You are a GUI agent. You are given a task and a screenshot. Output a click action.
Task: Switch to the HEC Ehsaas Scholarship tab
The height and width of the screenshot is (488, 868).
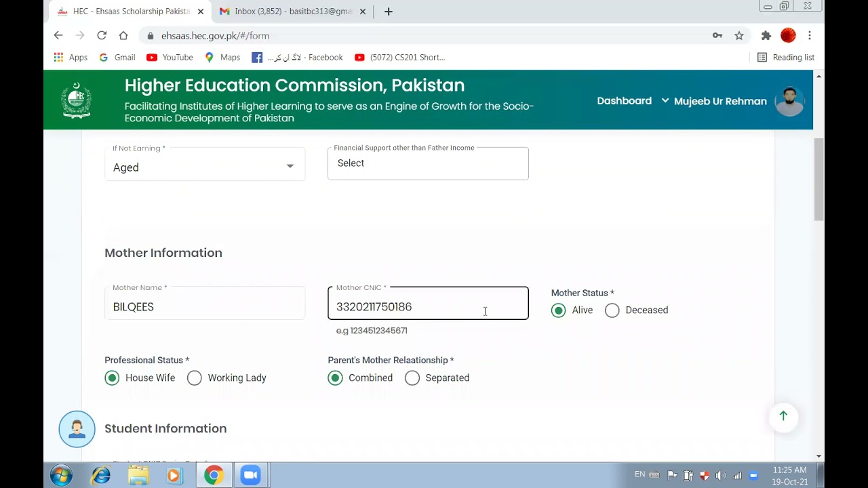(x=129, y=12)
